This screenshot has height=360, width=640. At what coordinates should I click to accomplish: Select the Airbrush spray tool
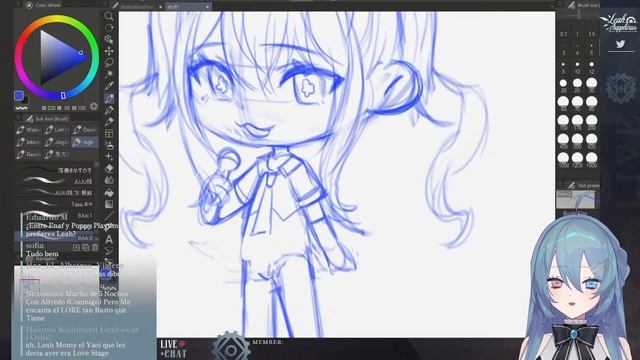click(109, 145)
